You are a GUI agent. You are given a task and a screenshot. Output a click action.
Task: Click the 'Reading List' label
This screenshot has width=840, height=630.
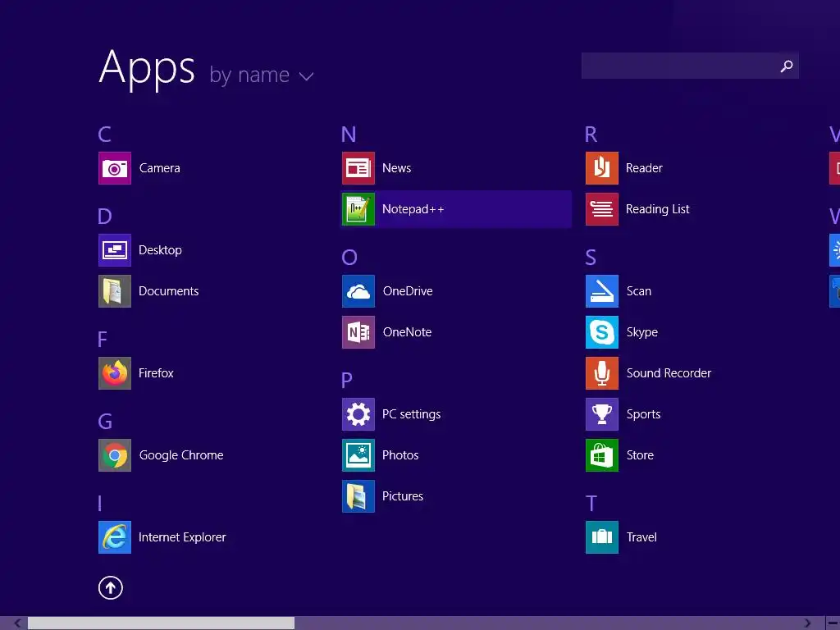[657, 209]
